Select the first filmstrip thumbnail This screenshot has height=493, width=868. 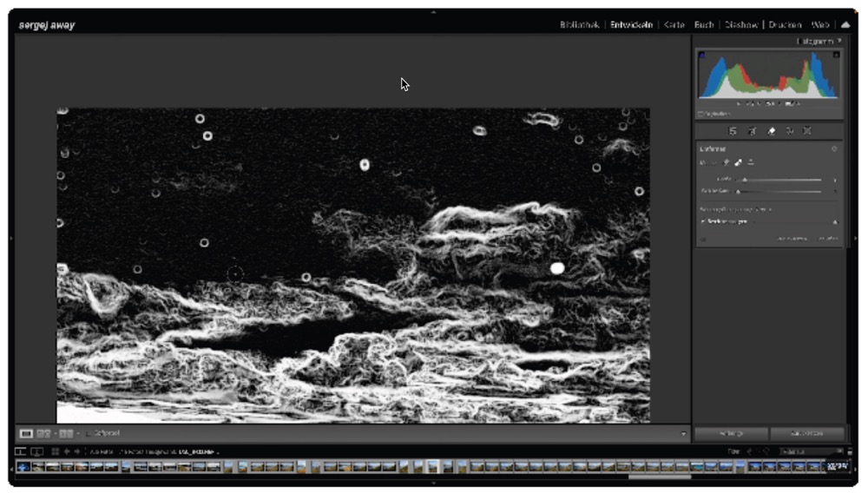tap(23, 467)
